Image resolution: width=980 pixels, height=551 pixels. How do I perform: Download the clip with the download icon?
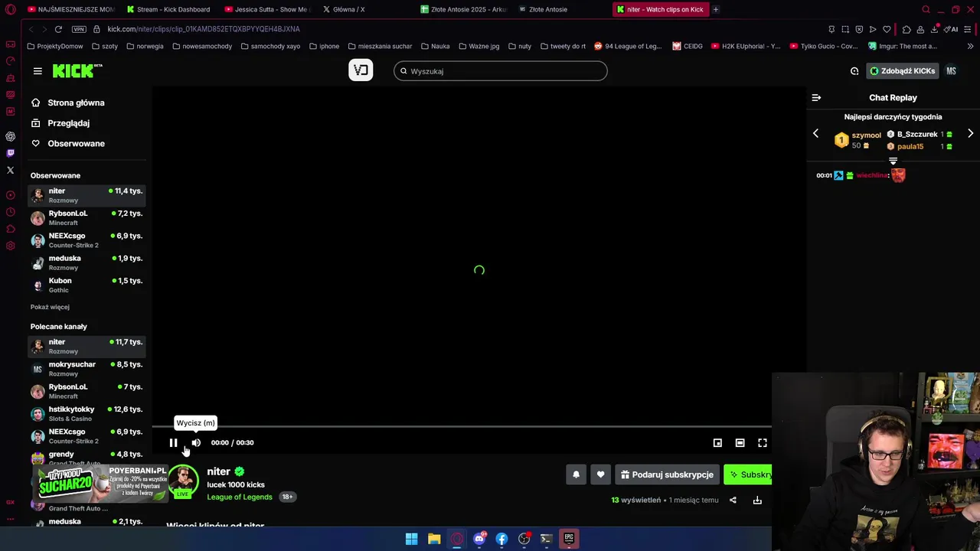coord(757,500)
